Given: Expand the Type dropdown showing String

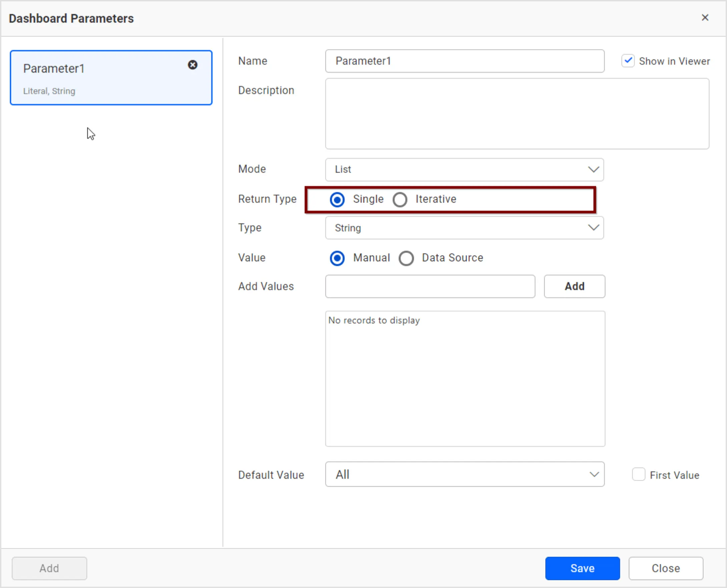Looking at the screenshot, I should 464,228.
